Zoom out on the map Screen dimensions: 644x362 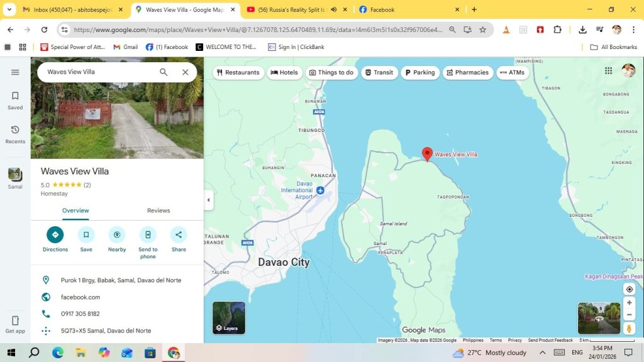tap(629, 315)
